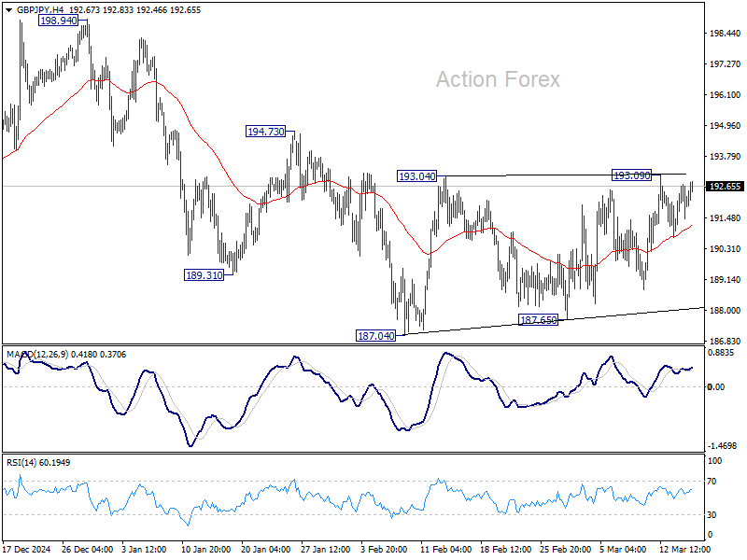Select the 187.650 price label

click(x=539, y=320)
